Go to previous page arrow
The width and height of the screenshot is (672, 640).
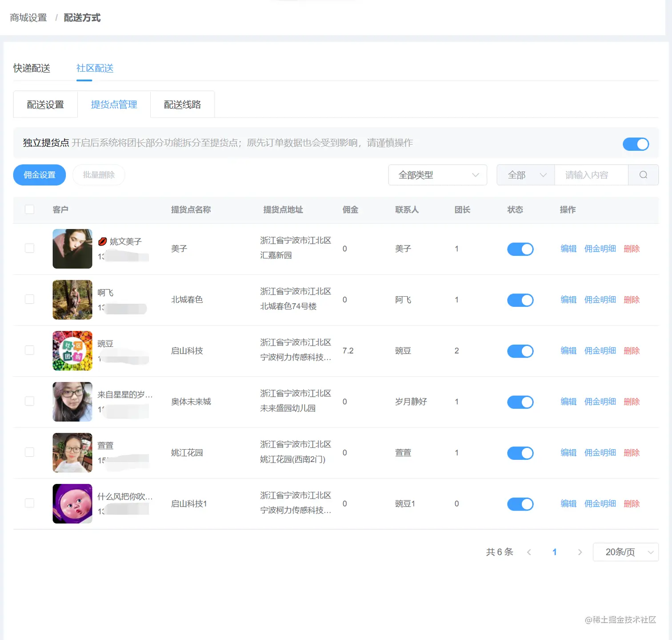click(529, 552)
